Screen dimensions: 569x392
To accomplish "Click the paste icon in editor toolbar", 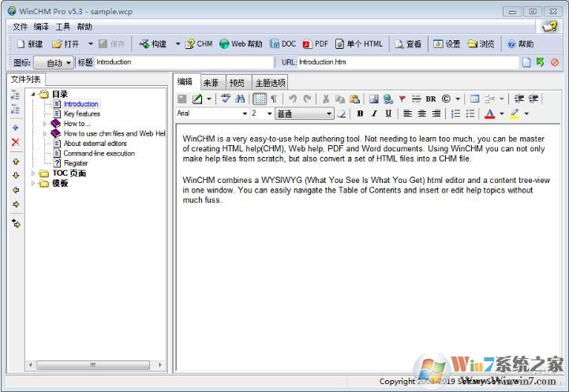I will [354, 99].
